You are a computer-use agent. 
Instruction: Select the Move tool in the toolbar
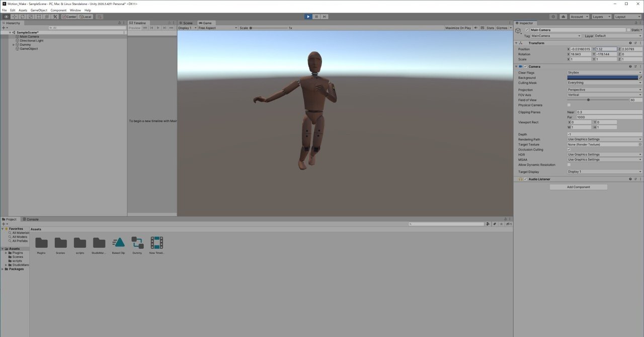[x=14, y=17]
